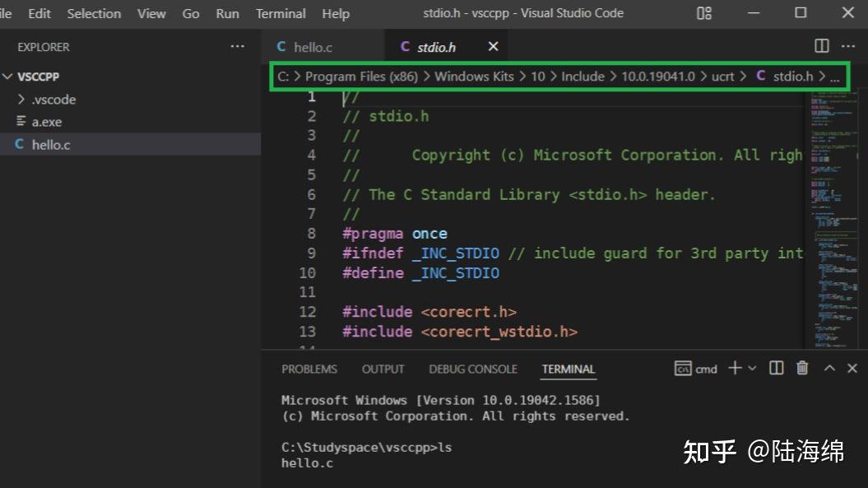
Task: Switch to the DEBUG CONSOLE tab
Action: pyautogui.click(x=473, y=369)
